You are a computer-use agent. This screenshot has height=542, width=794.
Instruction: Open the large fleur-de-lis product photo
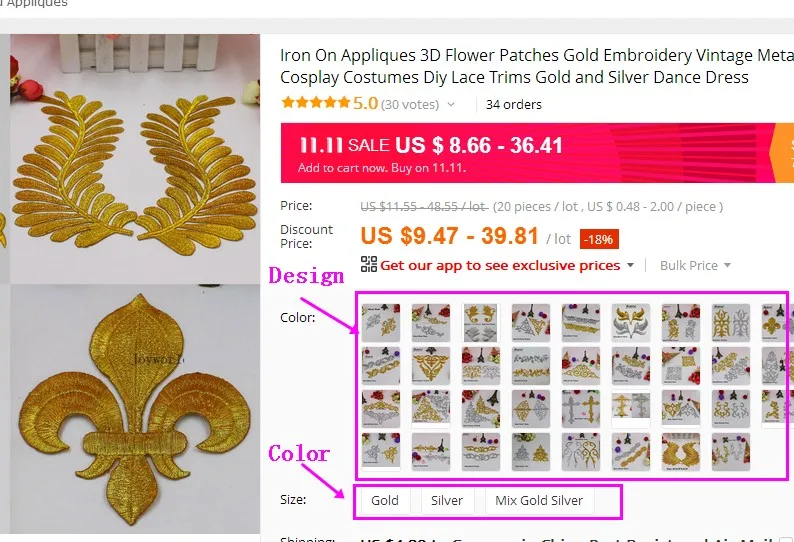pyautogui.click(x=135, y=409)
